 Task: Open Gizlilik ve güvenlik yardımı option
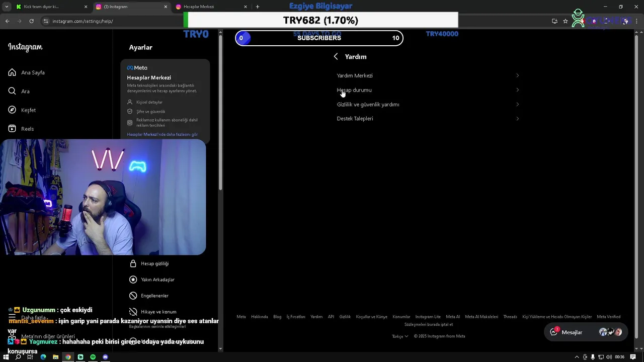pos(428,105)
